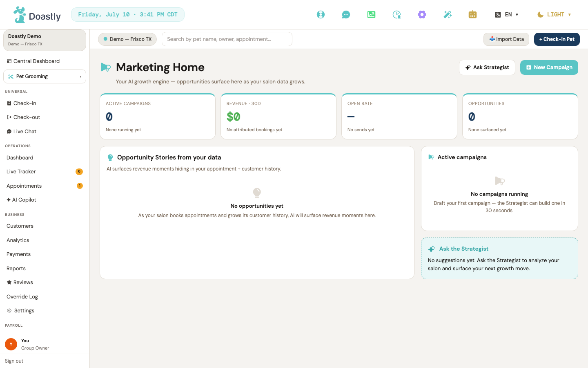Click the Ask the Strategist sparkle icon
Image resolution: width=588 pixels, height=368 pixels.
pos(431,249)
